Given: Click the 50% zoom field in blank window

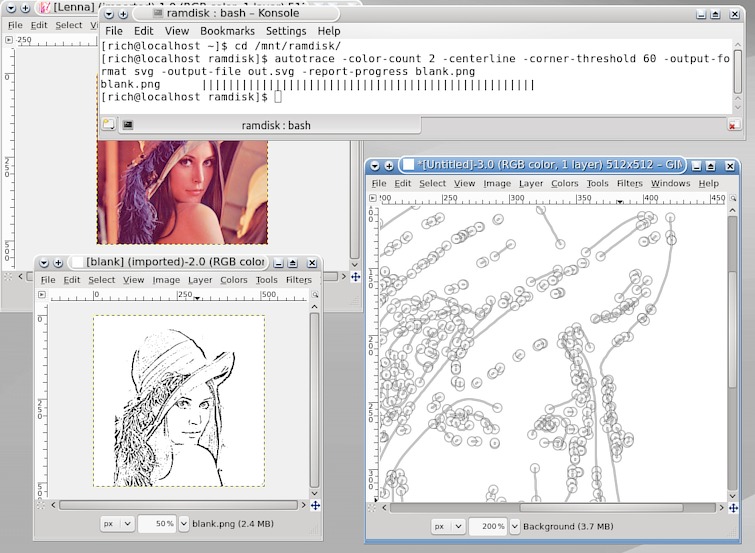Looking at the screenshot, I should click(x=158, y=524).
